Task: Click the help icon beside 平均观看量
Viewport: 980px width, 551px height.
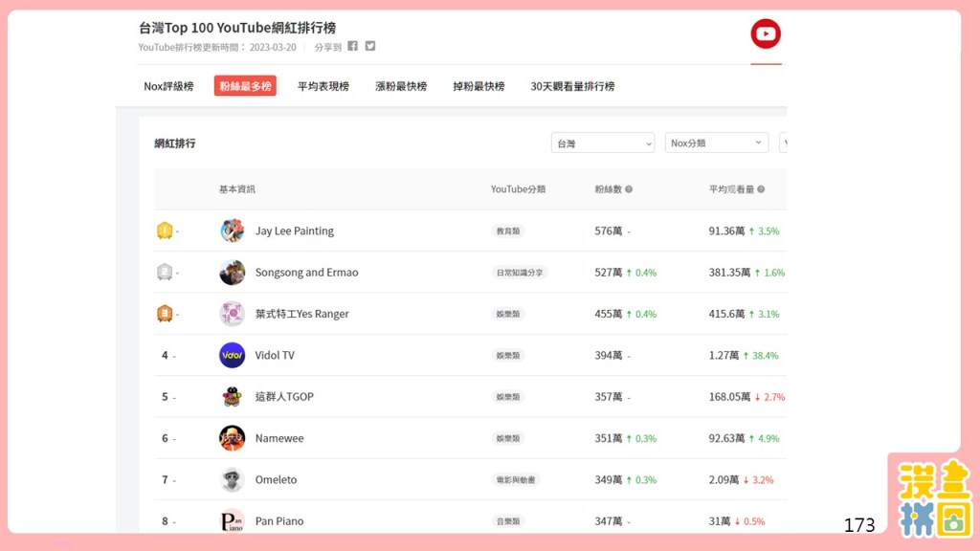Action: (761, 189)
